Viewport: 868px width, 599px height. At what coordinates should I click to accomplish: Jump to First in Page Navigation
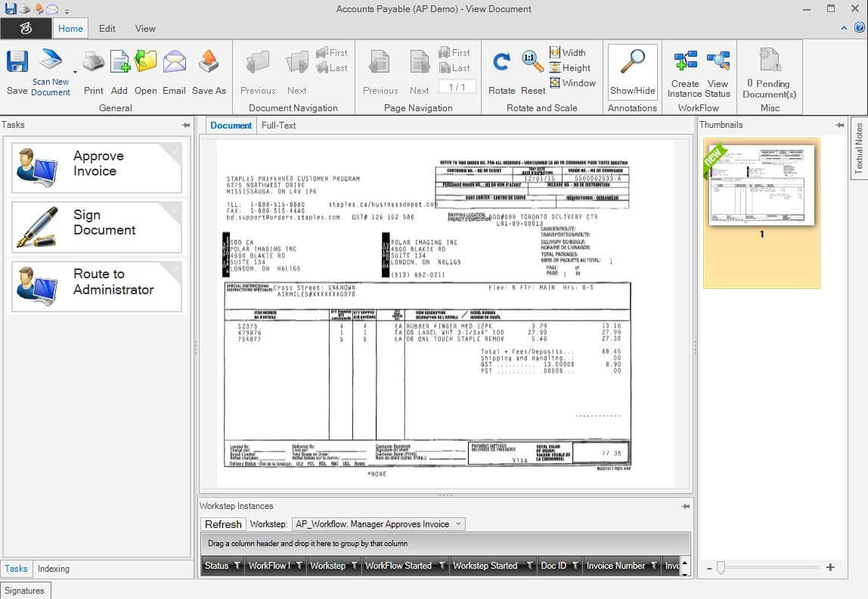click(x=454, y=53)
